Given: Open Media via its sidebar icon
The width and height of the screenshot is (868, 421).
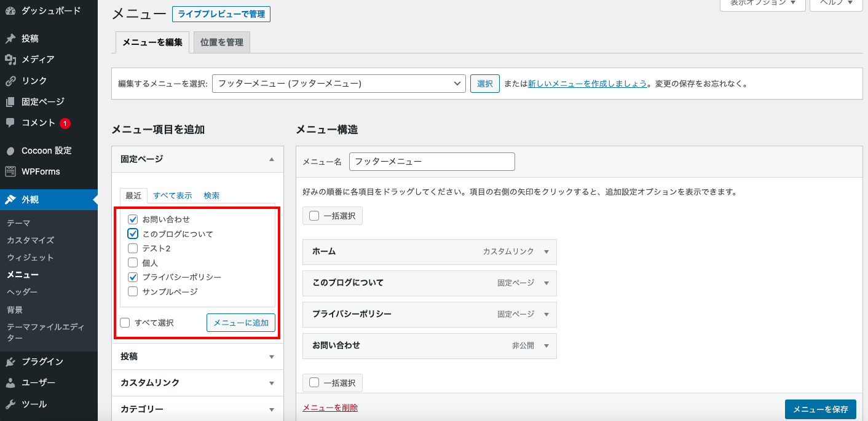Looking at the screenshot, I should pos(10,60).
